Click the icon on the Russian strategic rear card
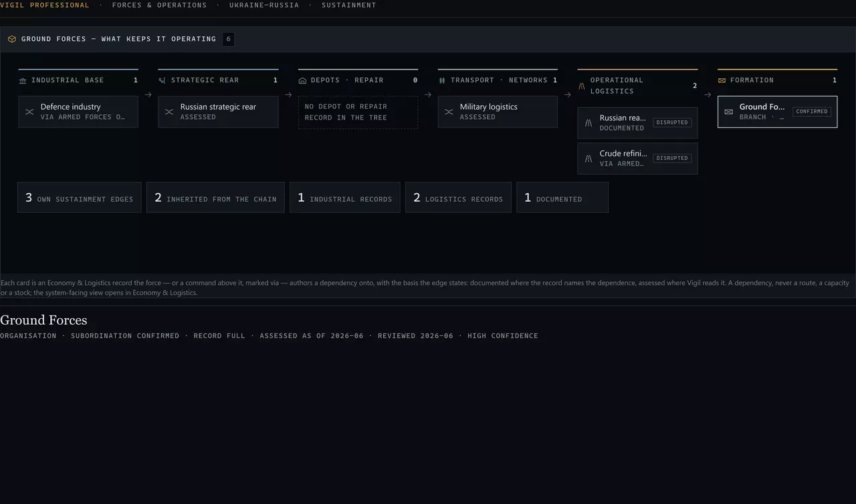The height and width of the screenshot is (504, 856). pos(169,112)
